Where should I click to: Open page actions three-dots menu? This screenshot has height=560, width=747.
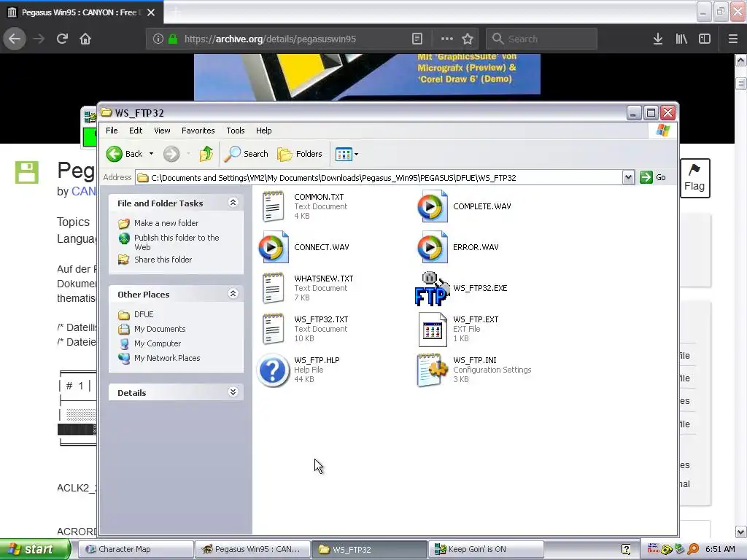(x=447, y=39)
